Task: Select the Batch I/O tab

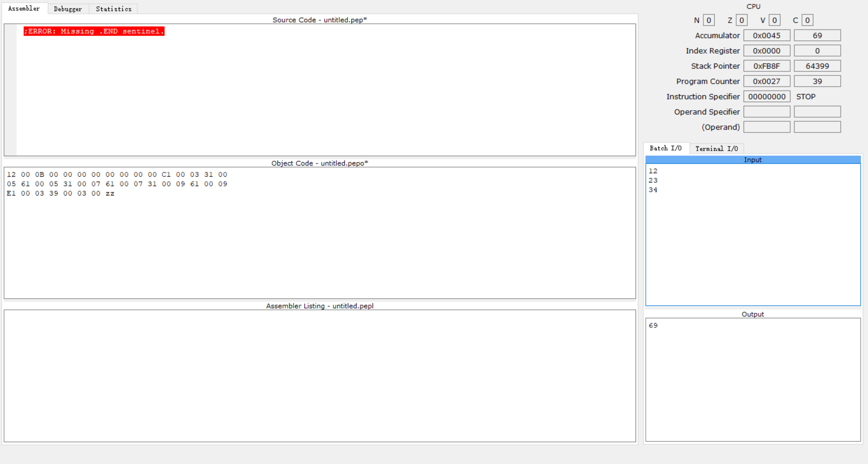Action: click(x=665, y=148)
